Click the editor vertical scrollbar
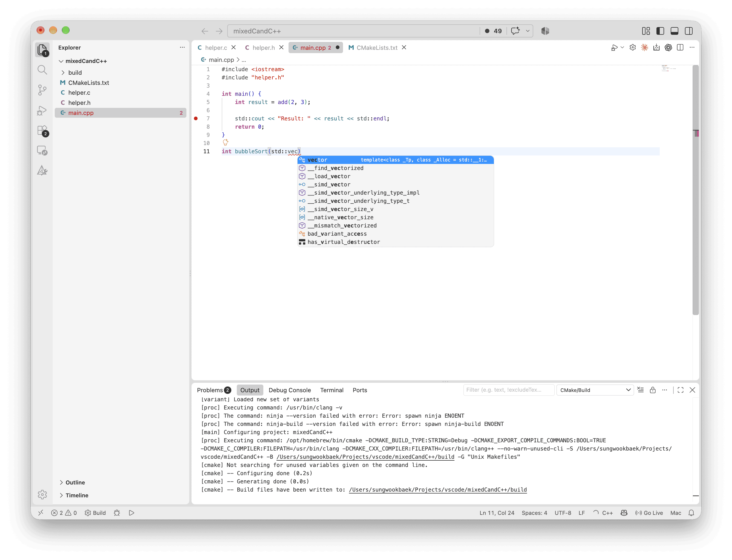The height and width of the screenshot is (560, 732). point(695,190)
